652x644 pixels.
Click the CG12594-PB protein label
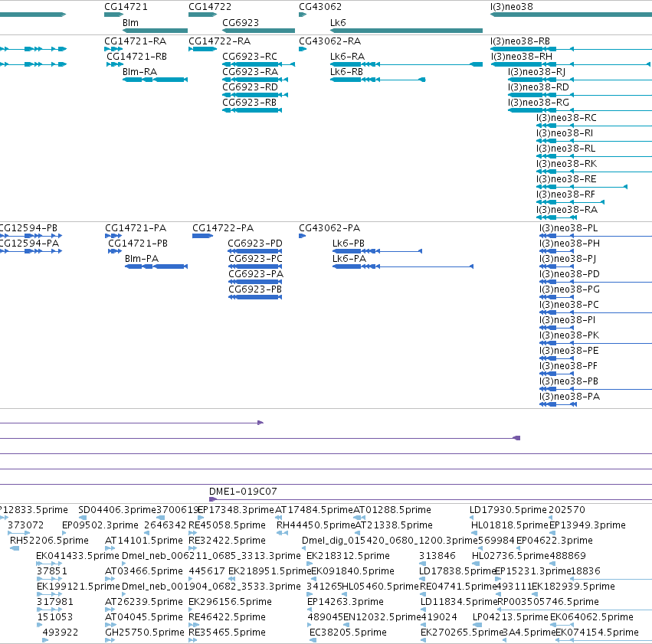pos(28,228)
